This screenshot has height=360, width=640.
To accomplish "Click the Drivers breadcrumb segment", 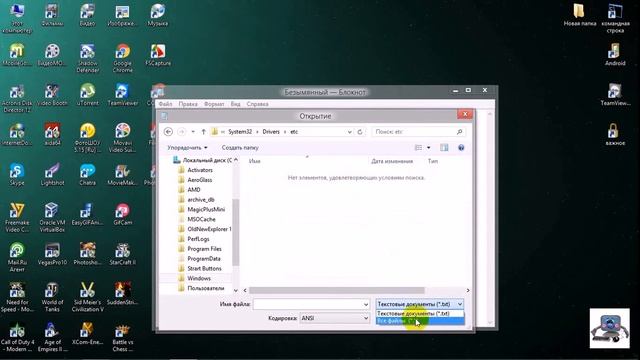I will click(271, 132).
